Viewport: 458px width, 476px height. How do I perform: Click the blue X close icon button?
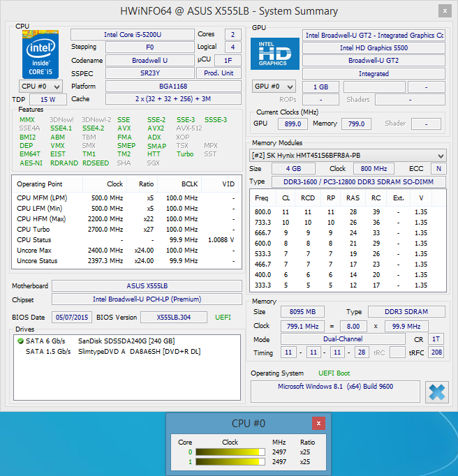pos(437,392)
